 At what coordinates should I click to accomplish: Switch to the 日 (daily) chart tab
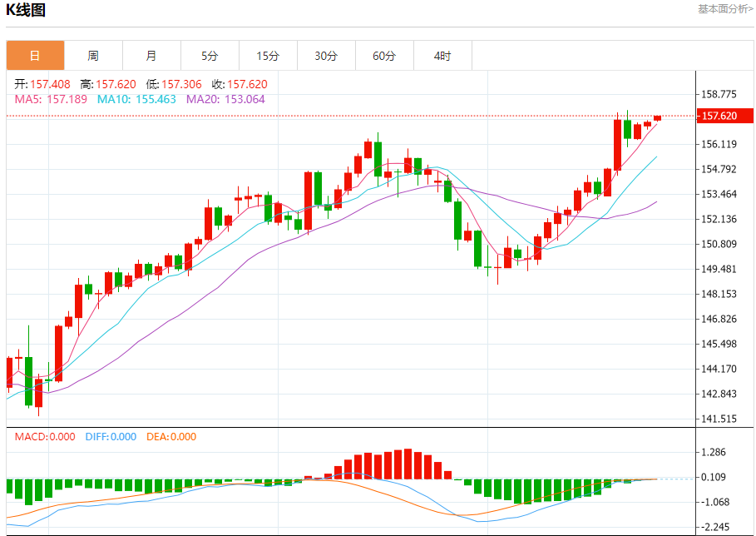click(35, 56)
